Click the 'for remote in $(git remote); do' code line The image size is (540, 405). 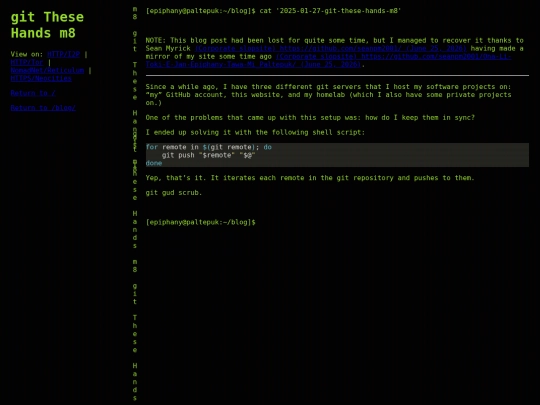(x=208, y=147)
